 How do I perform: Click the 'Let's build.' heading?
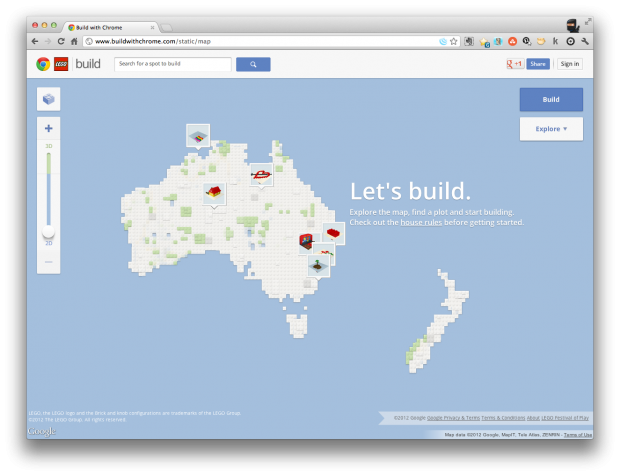click(x=410, y=191)
